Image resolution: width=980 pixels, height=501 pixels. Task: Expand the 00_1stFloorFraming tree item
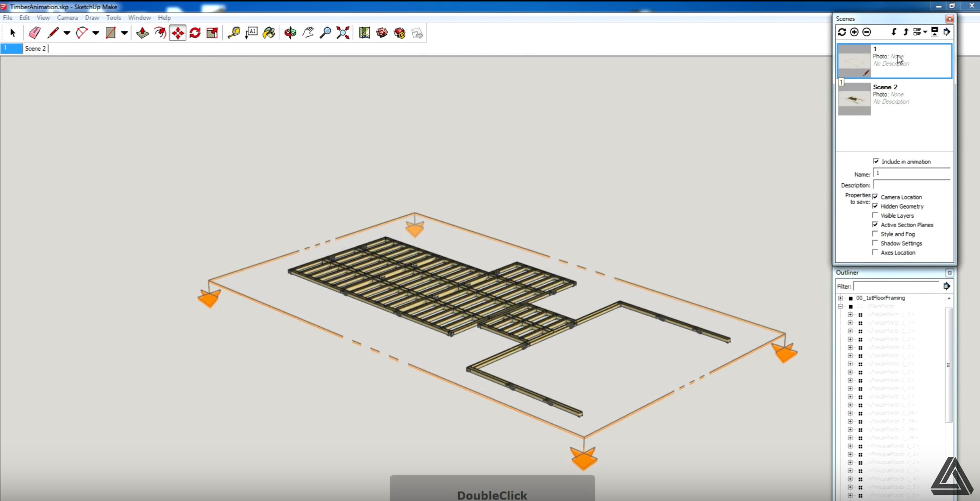(841, 297)
